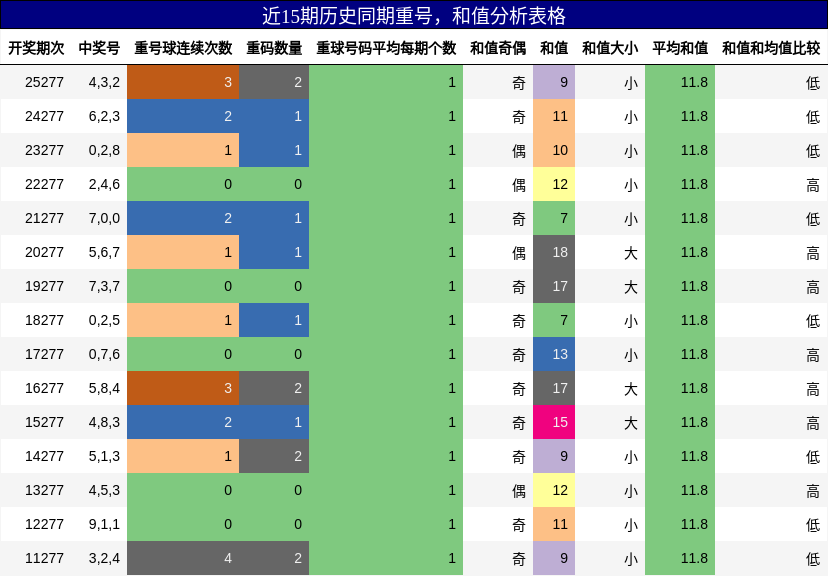Select winning numbers 5,6,7
828x576 pixels.
point(104,252)
